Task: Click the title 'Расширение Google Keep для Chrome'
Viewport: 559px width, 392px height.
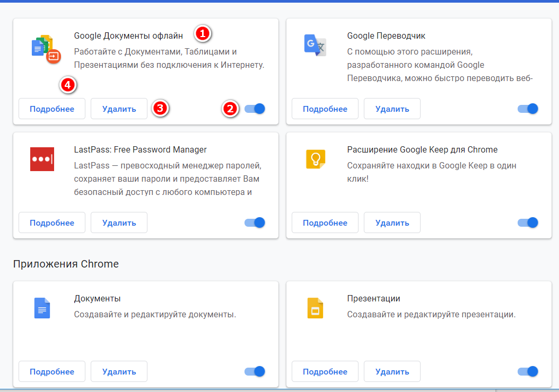Action: [x=422, y=150]
